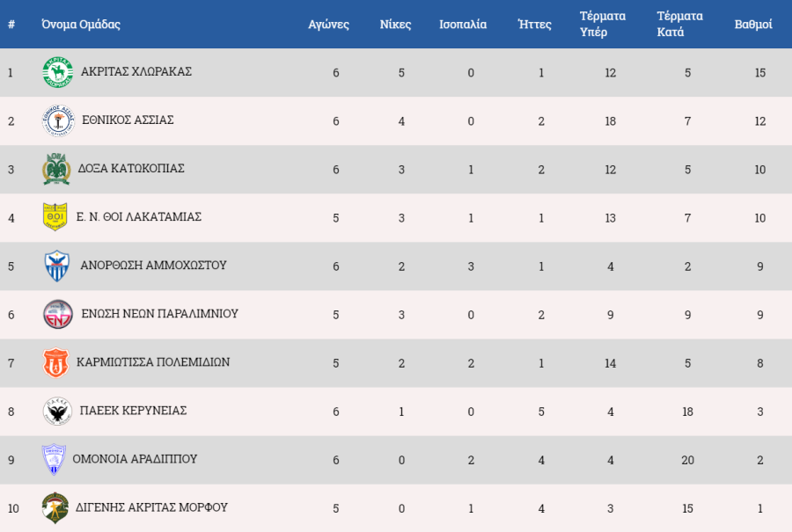Click the ΑΝΟΡΘΩΣΗ ΑΜΜΟΧΩΣΤΟΥ shield logo
Screen dimensions: 792x532
pyautogui.click(x=57, y=266)
